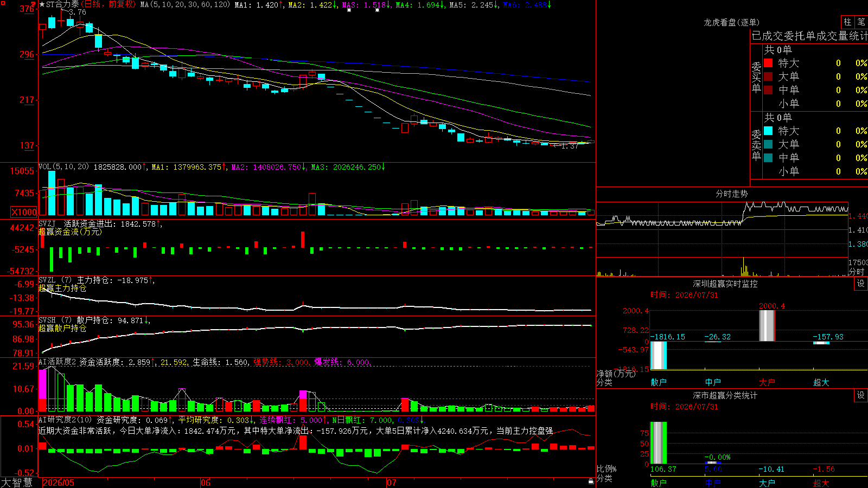Click the 小单 row under 委卖单
Image resolution: width=868 pixels, height=488 pixels.
click(815, 171)
